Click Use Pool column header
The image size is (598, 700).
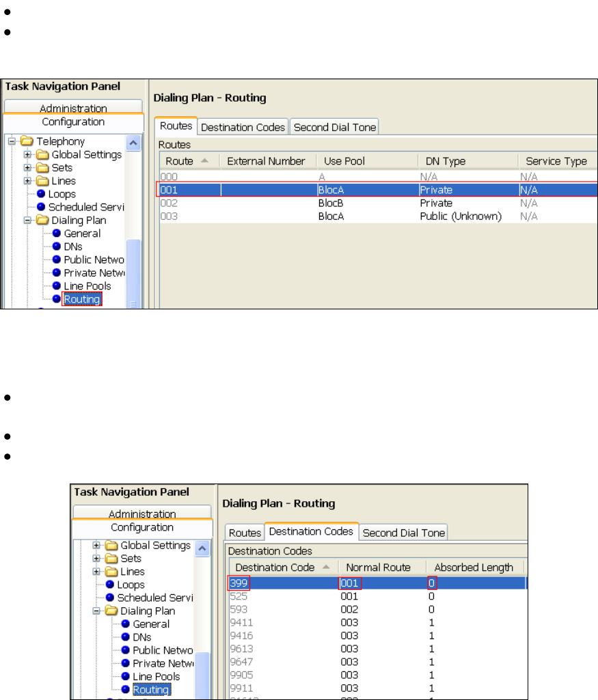click(367, 160)
